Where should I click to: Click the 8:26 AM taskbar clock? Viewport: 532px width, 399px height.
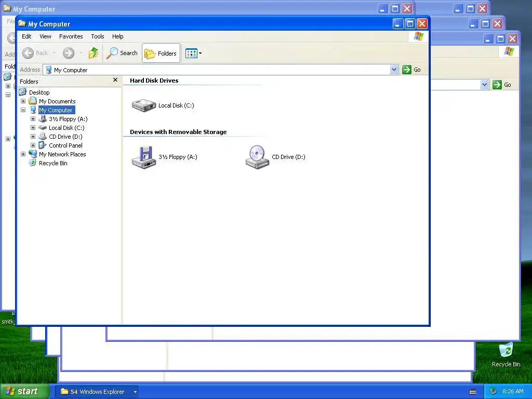click(x=513, y=391)
